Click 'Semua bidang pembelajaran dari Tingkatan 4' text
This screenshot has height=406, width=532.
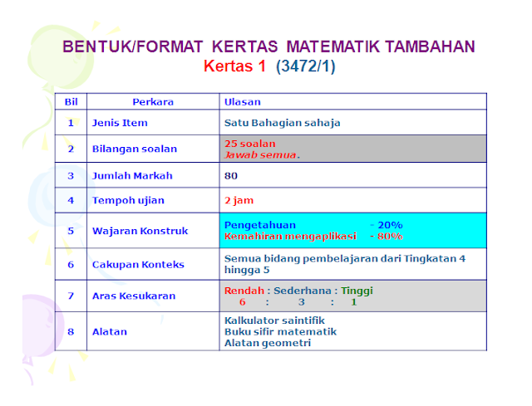tap(345, 258)
